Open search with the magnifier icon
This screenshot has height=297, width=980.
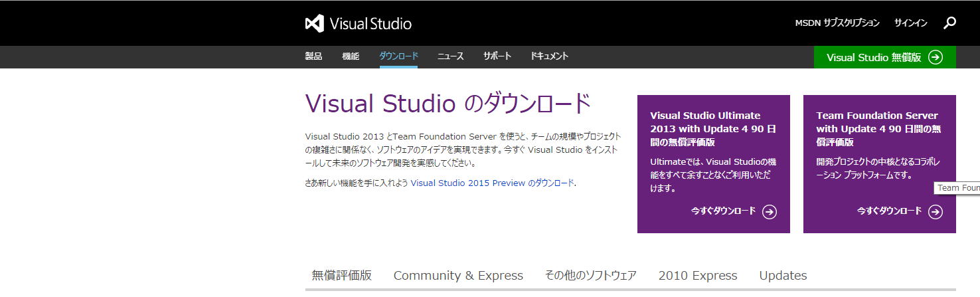tap(949, 23)
